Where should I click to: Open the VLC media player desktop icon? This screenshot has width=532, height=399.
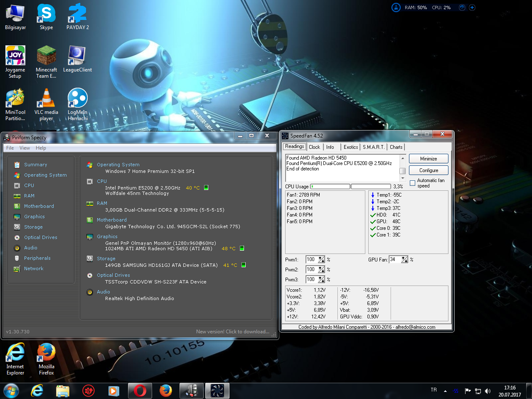pos(46,104)
